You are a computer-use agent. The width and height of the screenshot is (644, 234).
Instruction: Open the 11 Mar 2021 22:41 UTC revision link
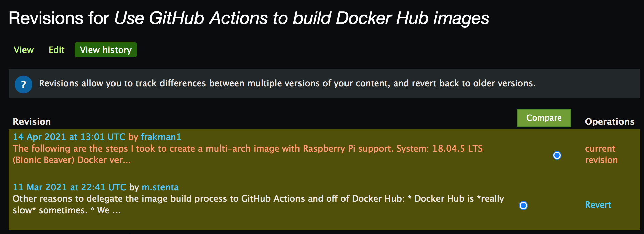70,187
